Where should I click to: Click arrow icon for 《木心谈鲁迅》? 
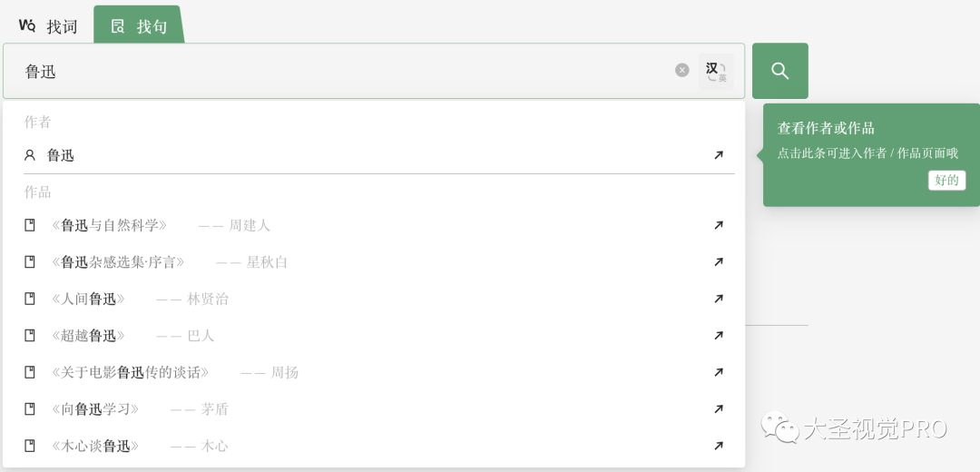tap(719, 446)
